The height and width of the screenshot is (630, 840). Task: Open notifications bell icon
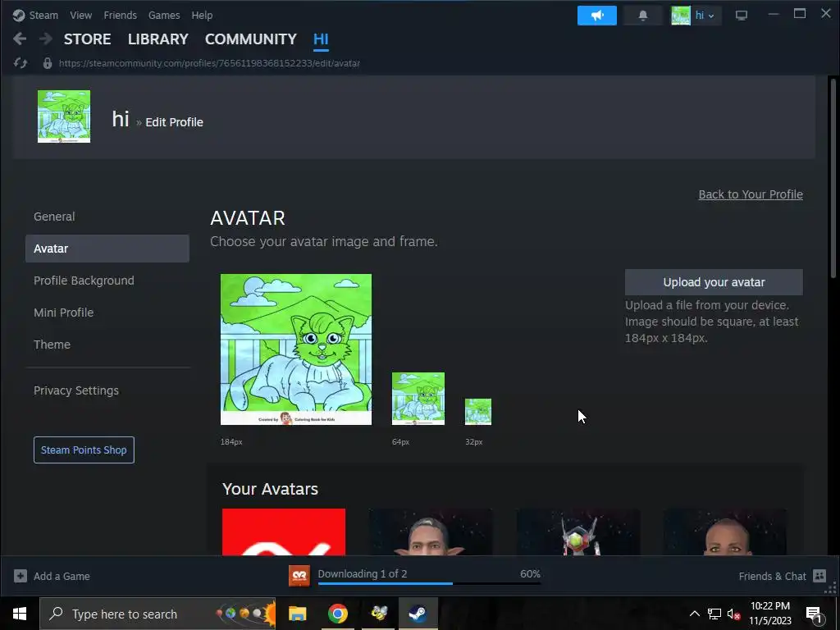[x=643, y=16]
